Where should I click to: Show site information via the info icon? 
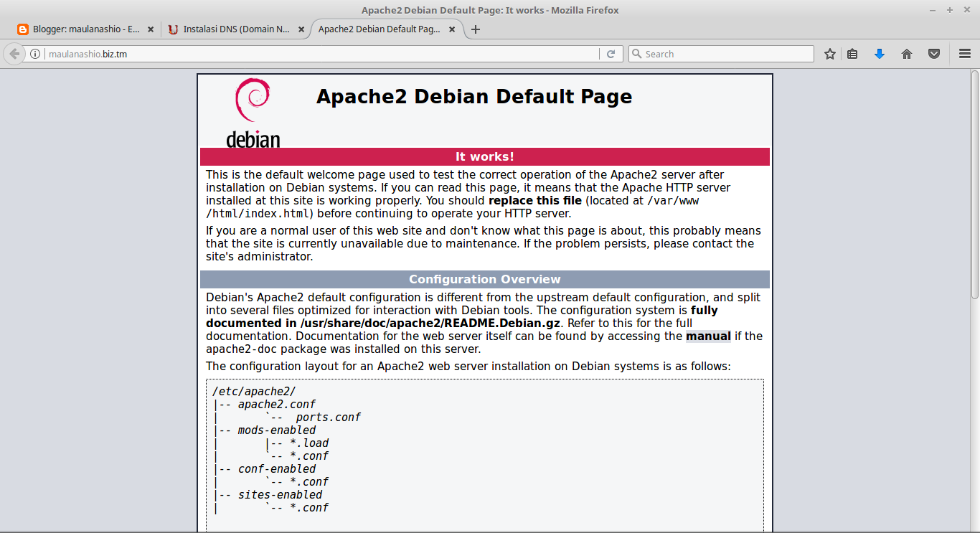coord(34,54)
